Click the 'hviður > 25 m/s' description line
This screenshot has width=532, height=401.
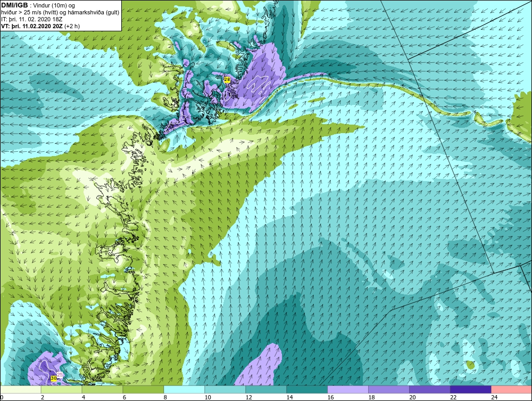(x=60, y=13)
